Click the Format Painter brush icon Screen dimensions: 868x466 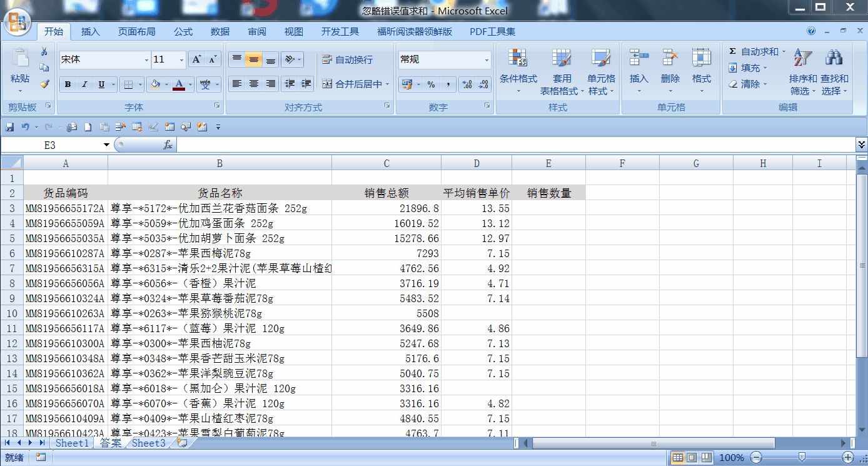click(44, 84)
